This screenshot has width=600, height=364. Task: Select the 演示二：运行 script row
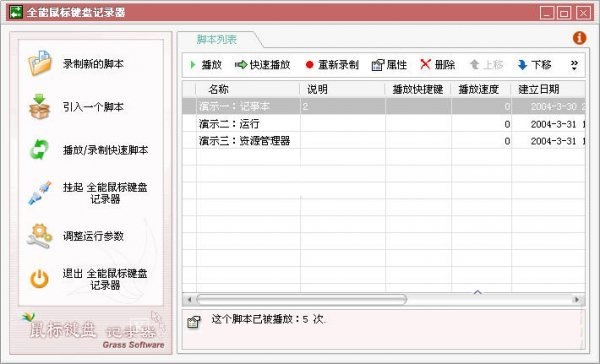384,124
